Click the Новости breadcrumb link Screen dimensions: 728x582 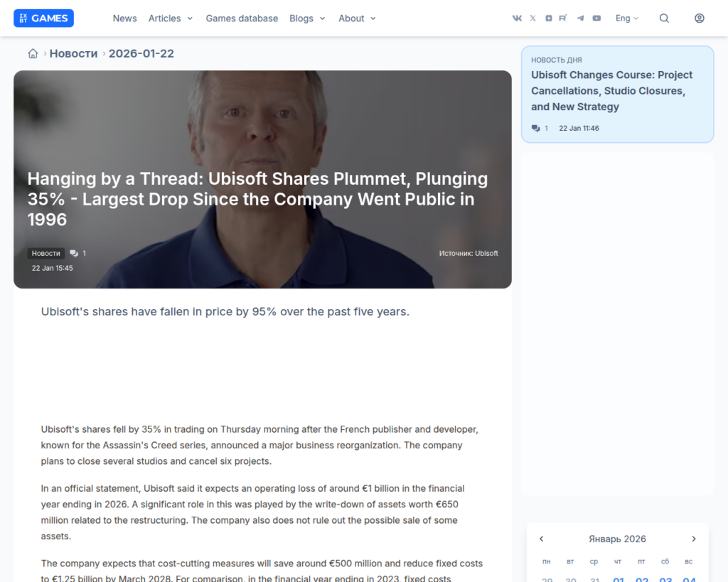coord(73,54)
